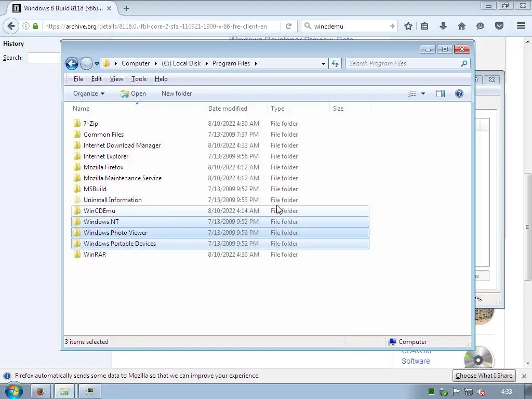Reload the Firefox page

pos(288,26)
